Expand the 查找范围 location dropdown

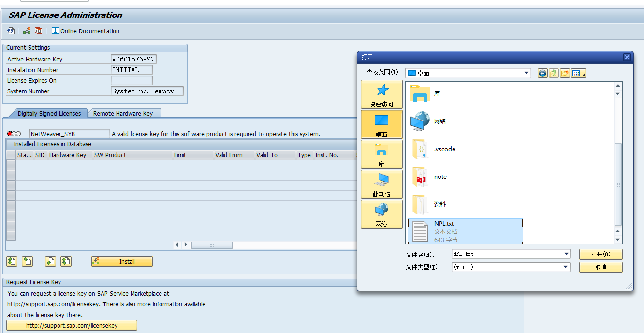[527, 73]
